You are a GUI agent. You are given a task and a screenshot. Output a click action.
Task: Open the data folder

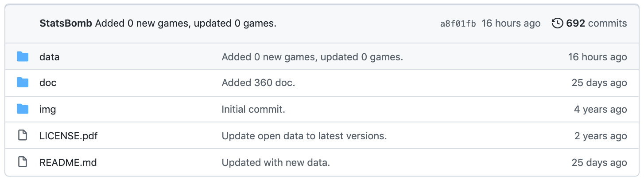click(49, 57)
